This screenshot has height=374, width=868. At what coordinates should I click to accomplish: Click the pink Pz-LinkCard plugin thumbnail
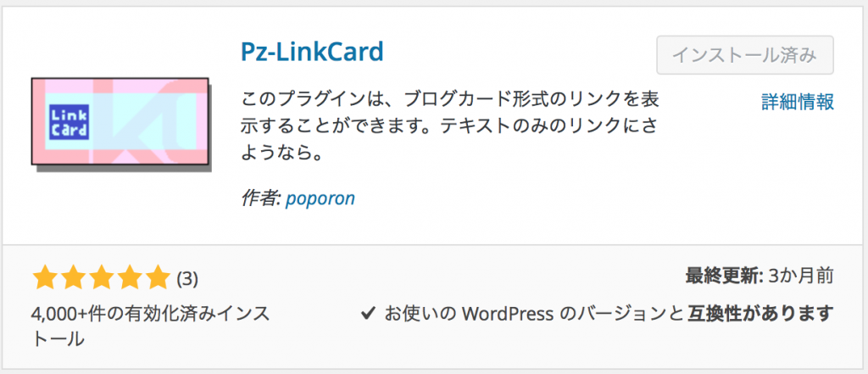[x=121, y=123]
